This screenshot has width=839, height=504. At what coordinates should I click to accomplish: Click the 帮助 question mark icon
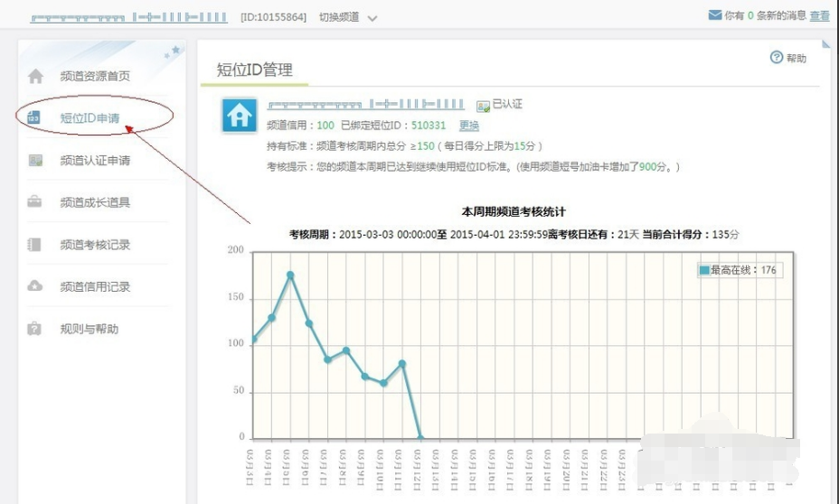click(777, 57)
